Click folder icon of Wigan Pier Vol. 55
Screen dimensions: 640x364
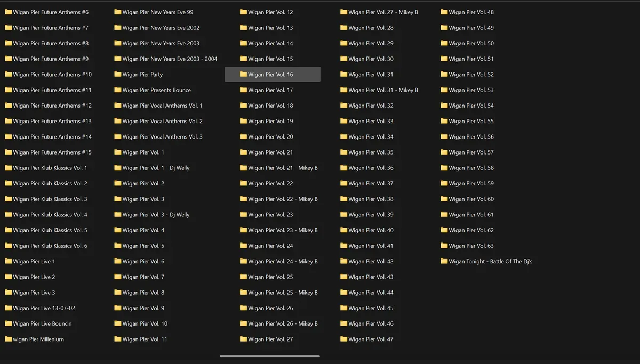[444, 121]
